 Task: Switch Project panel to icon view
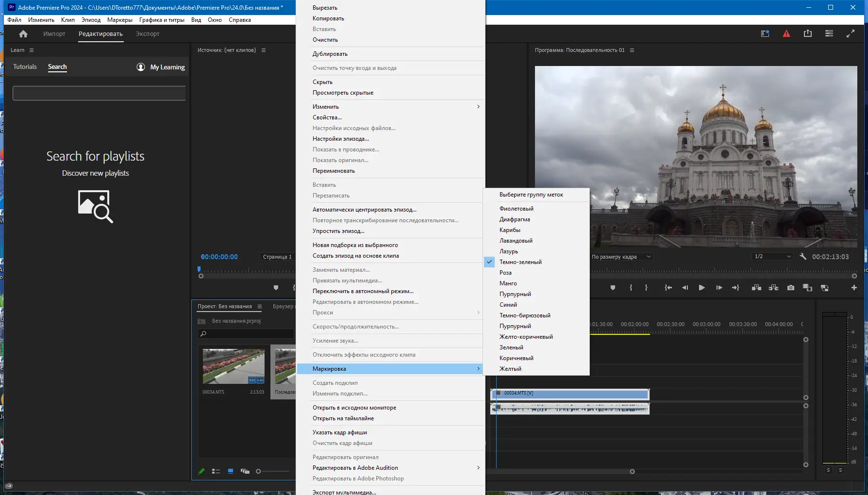[x=231, y=471]
